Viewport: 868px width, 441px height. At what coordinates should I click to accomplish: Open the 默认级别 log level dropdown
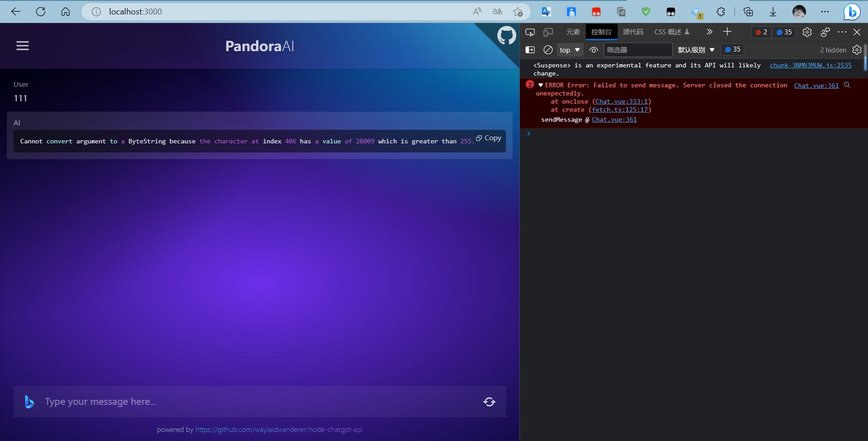(x=696, y=50)
